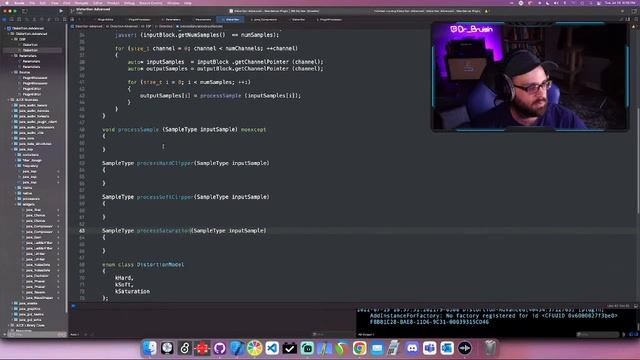640x360 pixels.
Task: Expand the juce_events module
Action: 12,303
